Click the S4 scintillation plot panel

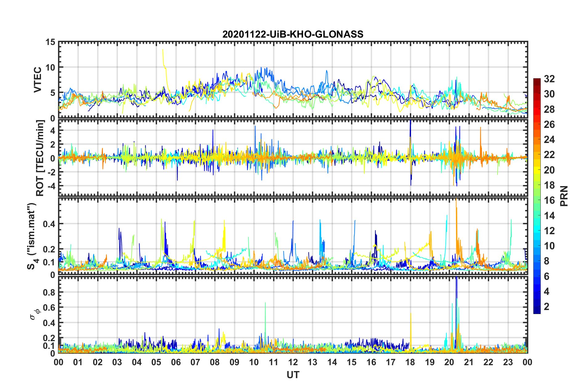(293, 236)
